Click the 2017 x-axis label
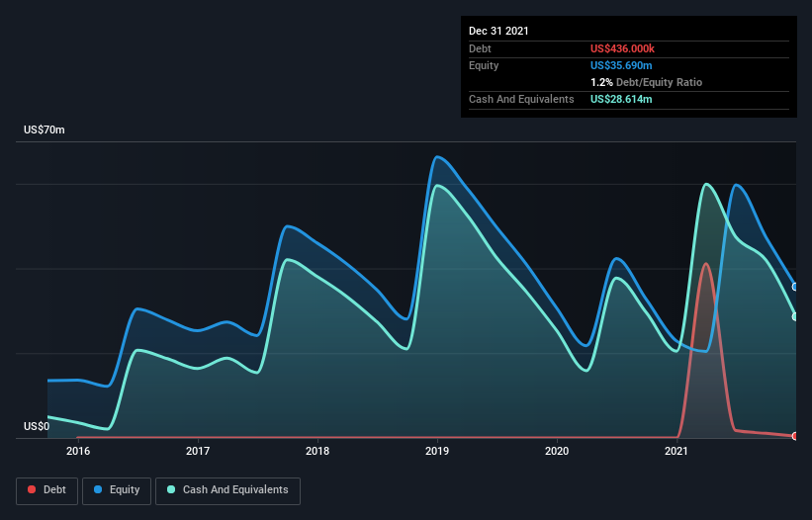The width and height of the screenshot is (812, 520). coord(198,451)
